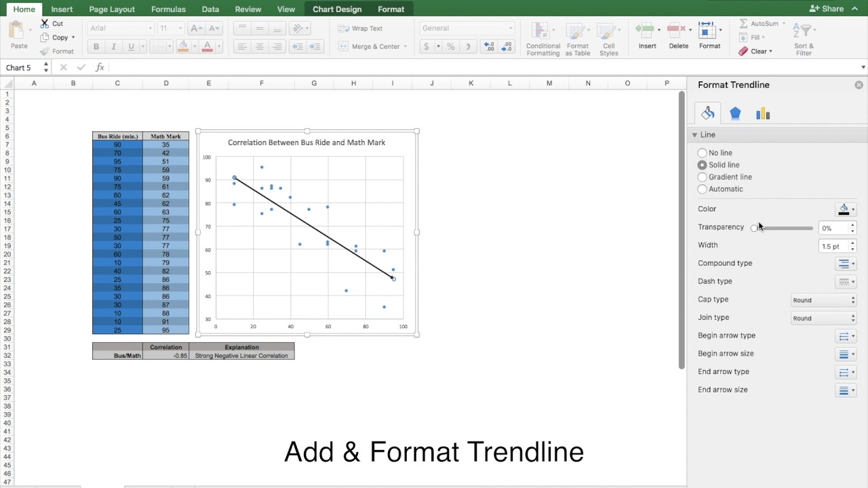Click the vertical sheet scrollbar
This screenshot has width=868, height=488.
pos(682,230)
